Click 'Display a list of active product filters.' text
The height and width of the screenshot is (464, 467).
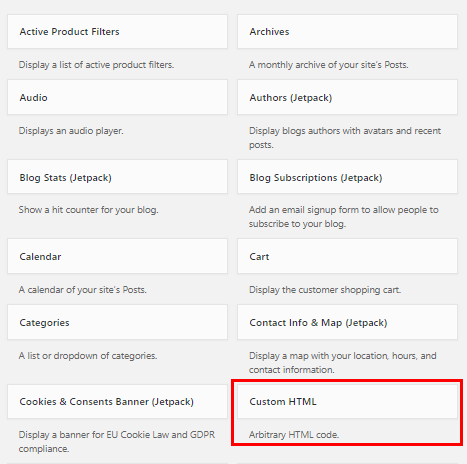pos(96,65)
